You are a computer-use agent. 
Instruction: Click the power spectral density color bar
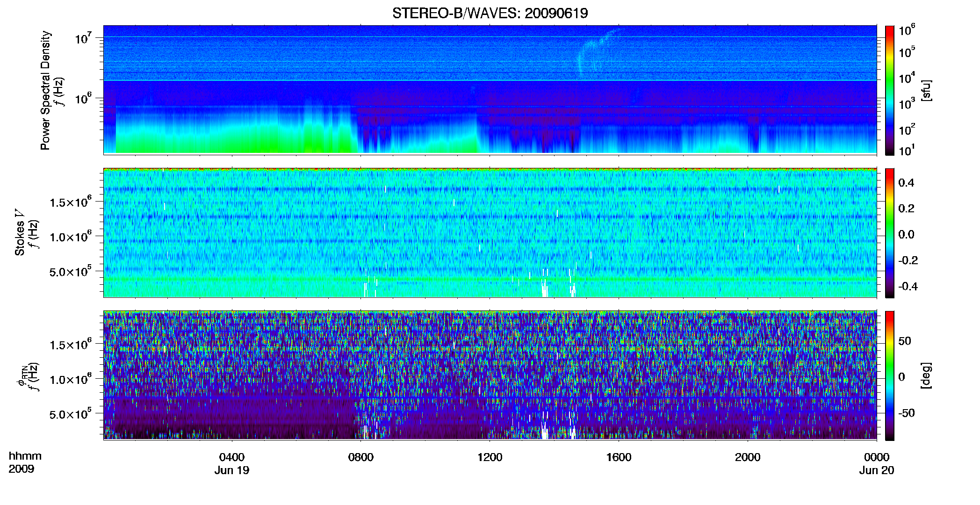click(890, 90)
